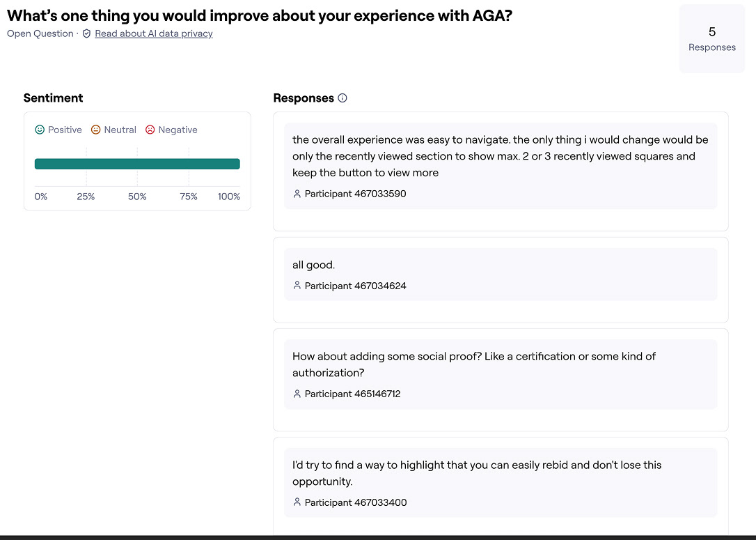756x540 pixels.
Task: Click person icon for Participant 467033590
Action: [x=297, y=194]
